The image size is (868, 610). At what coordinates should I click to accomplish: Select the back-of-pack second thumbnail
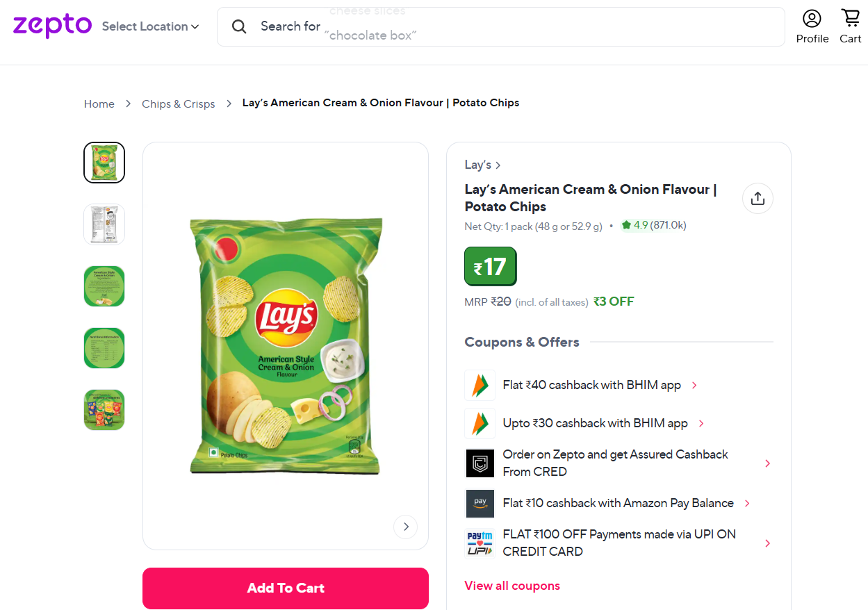tap(104, 224)
